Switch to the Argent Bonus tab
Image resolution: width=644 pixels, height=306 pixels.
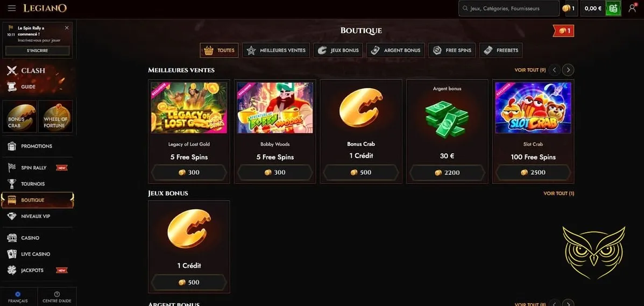coord(395,50)
